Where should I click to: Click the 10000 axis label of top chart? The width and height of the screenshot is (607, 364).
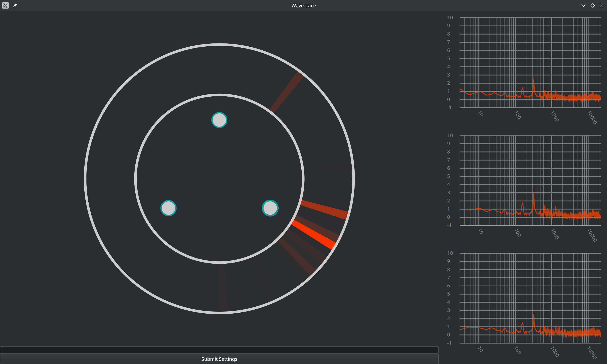tap(592, 118)
